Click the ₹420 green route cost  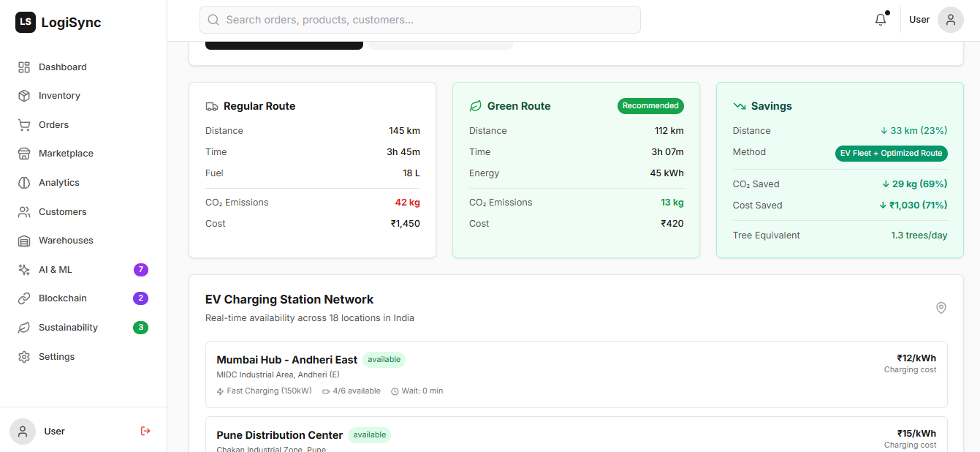click(x=672, y=224)
